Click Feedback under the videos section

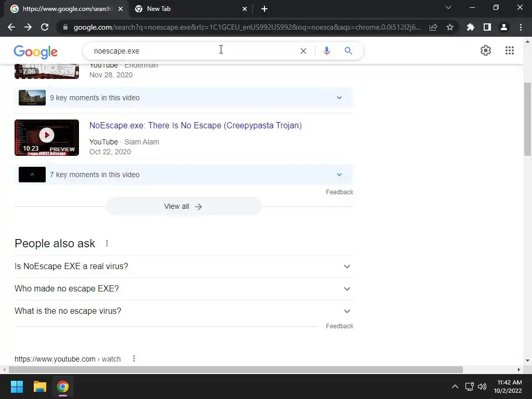339,192
